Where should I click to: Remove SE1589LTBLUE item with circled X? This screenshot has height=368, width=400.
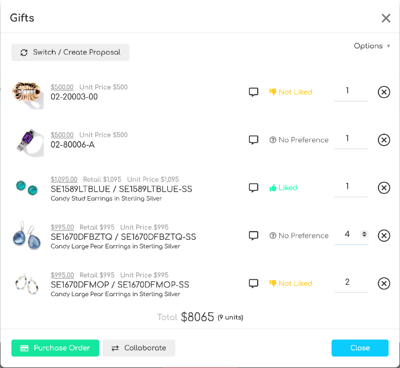384,188
